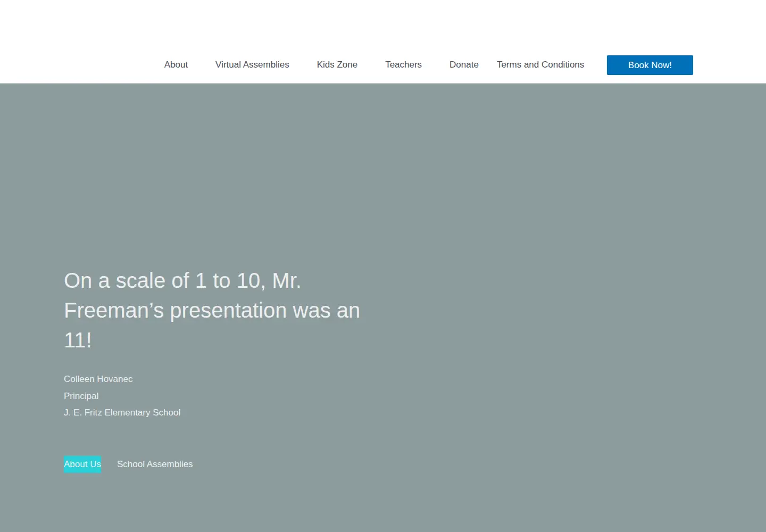The width and height of the screenshot is (766, 532).
Task: Select the highlighted About Us link
Action: (x=82, y=464)
